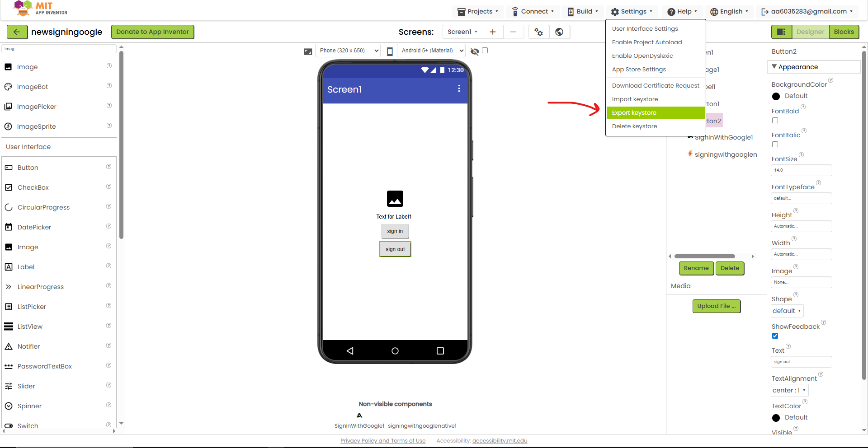Click the Upload File button
Viewport: 868px width, 448px height.
pyautogui.click(x=717, y=306)
